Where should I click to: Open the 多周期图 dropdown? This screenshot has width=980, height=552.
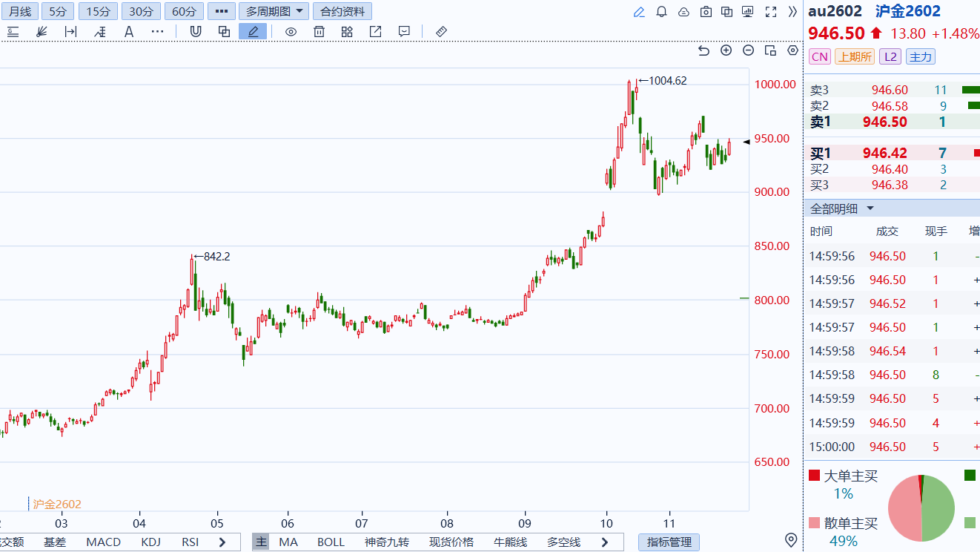point(274,11)
